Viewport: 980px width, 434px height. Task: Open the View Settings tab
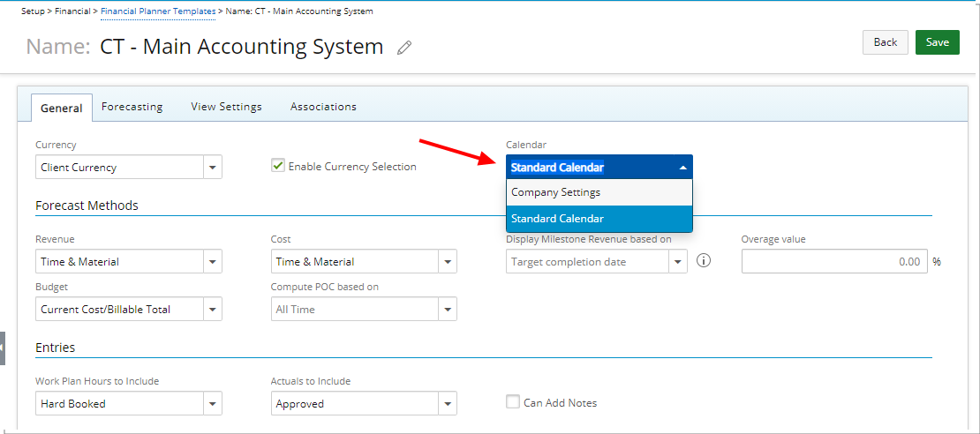tap(226, 107)
